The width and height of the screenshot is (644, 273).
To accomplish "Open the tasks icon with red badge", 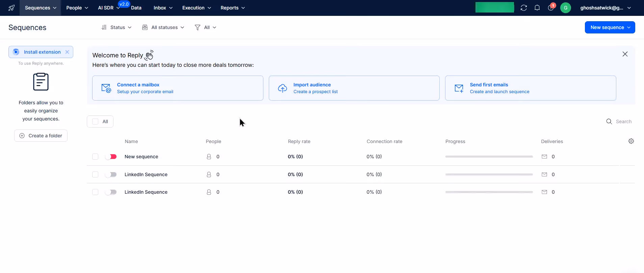I will pos(551,7).
